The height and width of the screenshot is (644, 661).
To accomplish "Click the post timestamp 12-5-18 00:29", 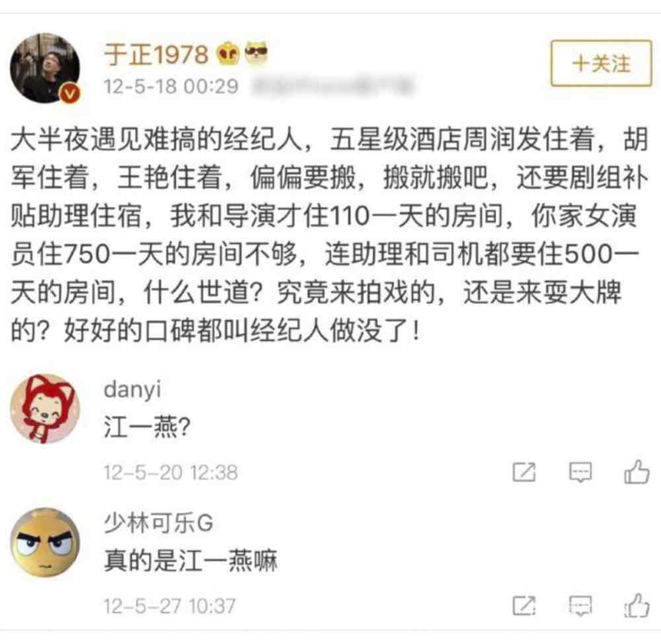I will (x=171, y=87).
